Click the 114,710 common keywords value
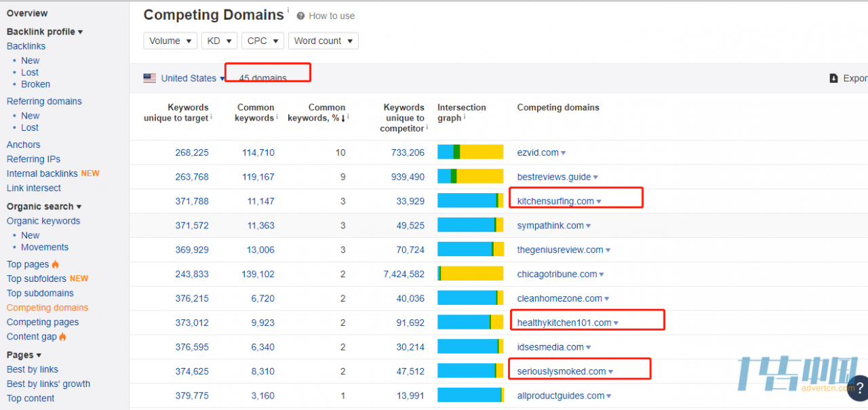The width and height of the screenshot is (868, 410). (258, 153)
